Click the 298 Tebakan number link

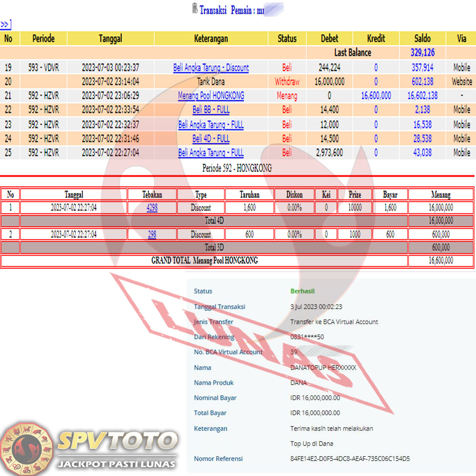pos(152,234)
